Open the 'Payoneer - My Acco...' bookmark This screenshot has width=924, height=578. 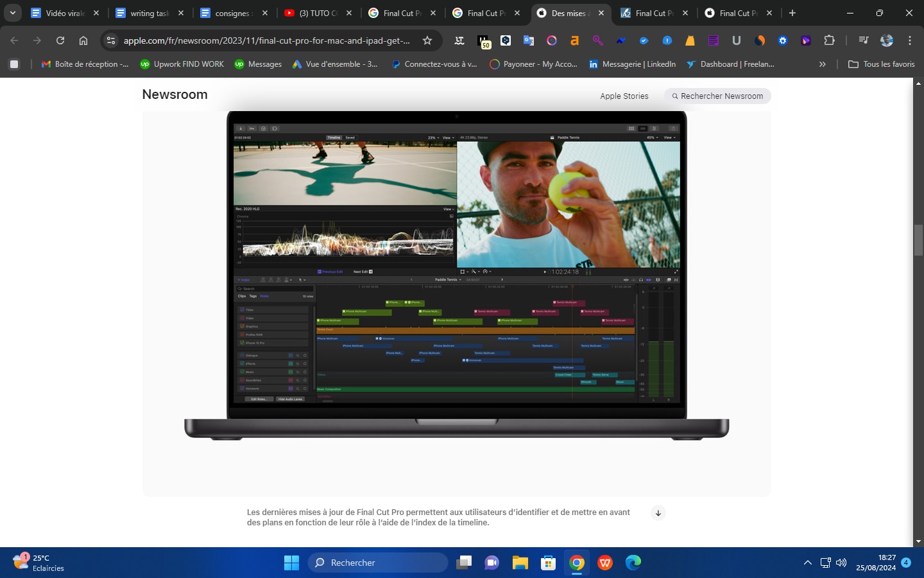533,64
